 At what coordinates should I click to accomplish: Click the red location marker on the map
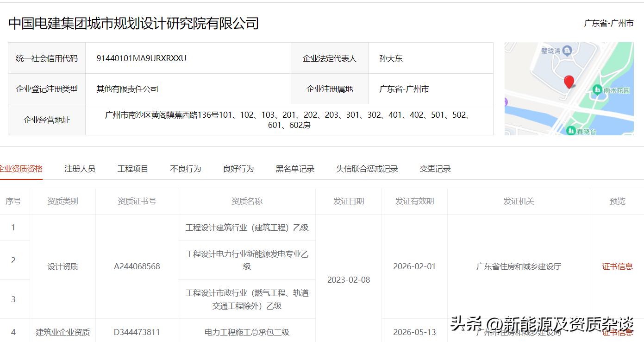(x=569, y=82)
